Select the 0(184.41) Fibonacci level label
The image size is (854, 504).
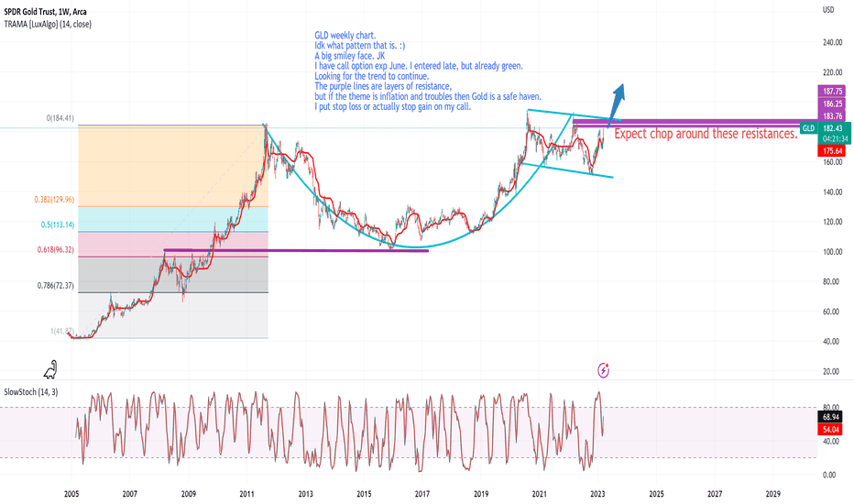pyautogui.click(x=60, y=118)
